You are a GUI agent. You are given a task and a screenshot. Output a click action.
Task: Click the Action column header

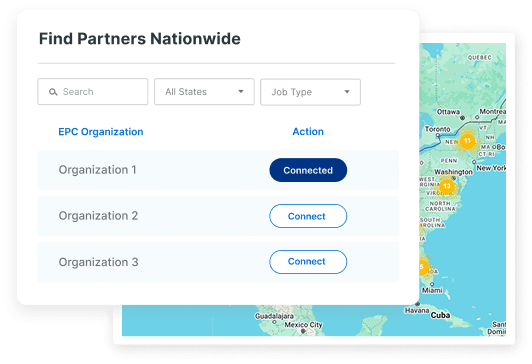(308, 132)
